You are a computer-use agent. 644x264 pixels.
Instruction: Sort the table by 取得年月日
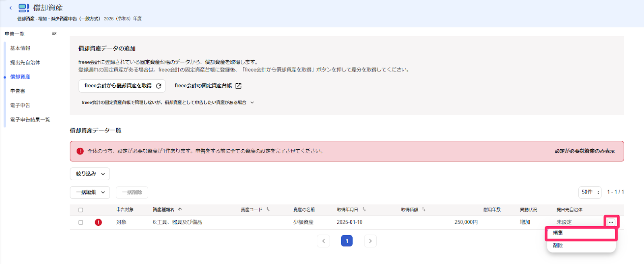(x=364, y=209)
